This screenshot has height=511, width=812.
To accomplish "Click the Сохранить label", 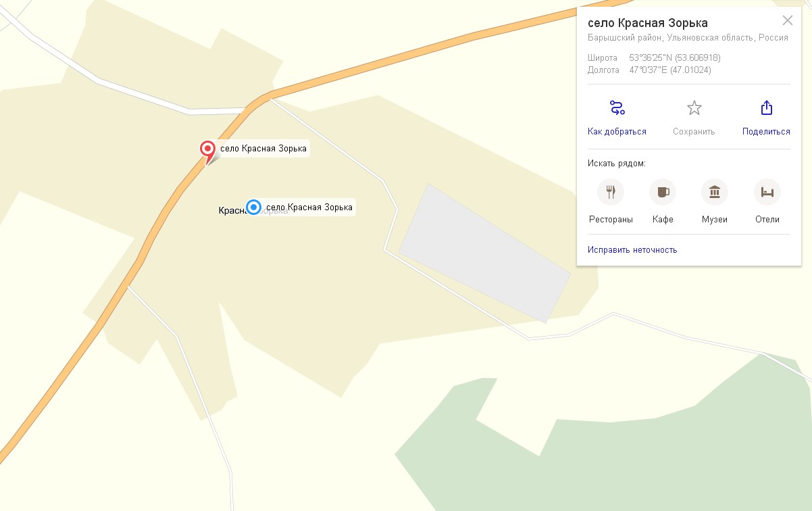I will [694, 131].
